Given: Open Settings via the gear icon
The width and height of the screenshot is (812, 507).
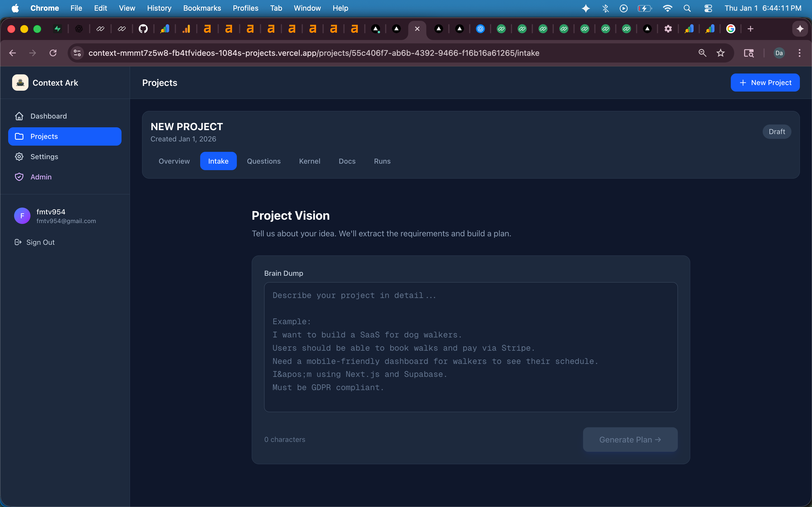Looking at the screenshot, I should (19, 157).
